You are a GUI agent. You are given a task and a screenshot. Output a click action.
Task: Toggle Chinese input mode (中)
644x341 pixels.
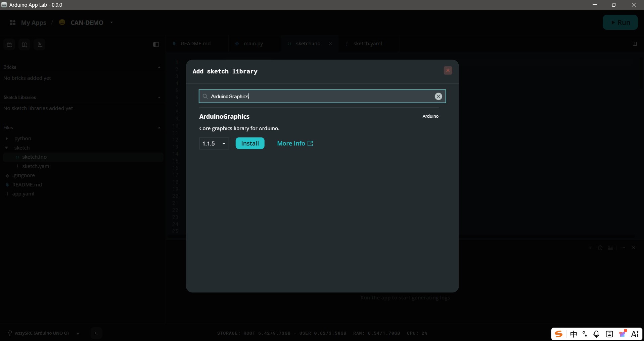pos(573,334)
